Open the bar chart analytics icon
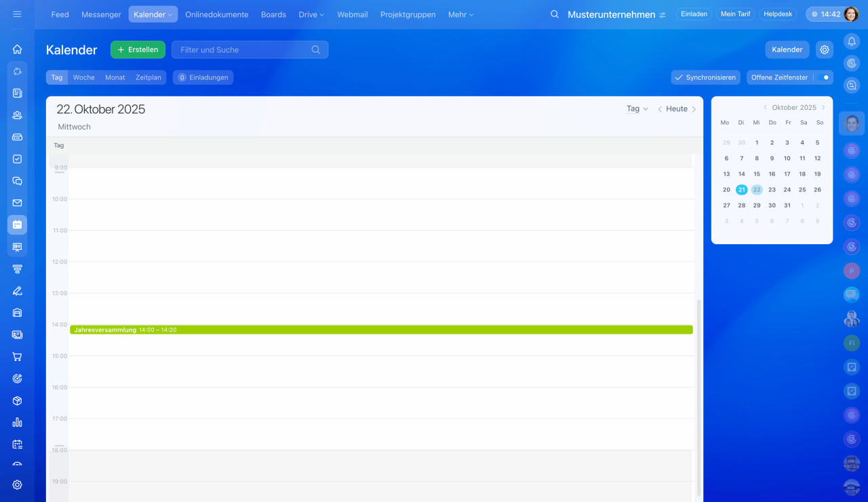The image size is (868, 502). tap(17, 423)
